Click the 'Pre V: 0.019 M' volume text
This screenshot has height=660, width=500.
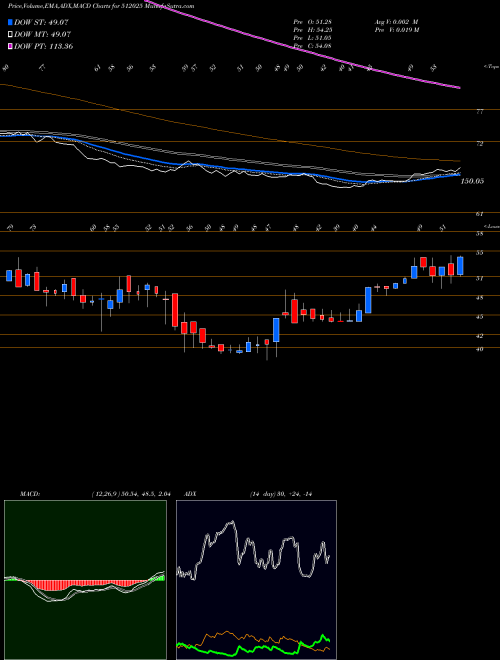pos(396,30)
